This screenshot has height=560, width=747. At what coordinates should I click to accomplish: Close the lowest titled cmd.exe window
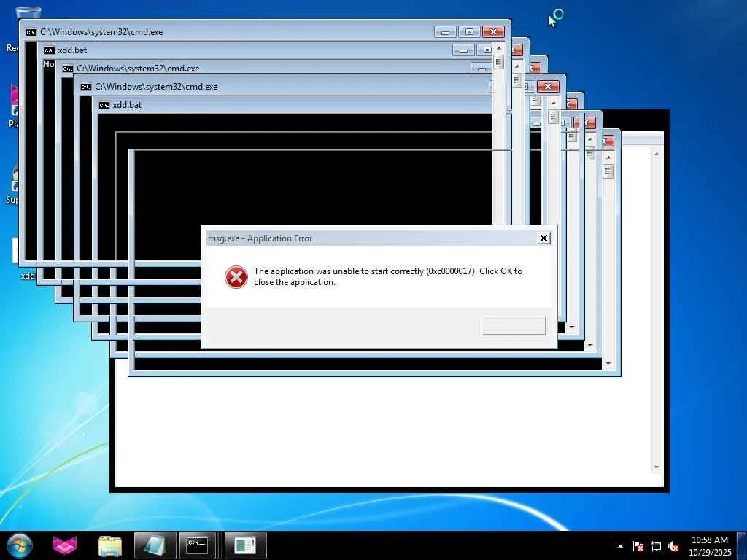(548, 87)
